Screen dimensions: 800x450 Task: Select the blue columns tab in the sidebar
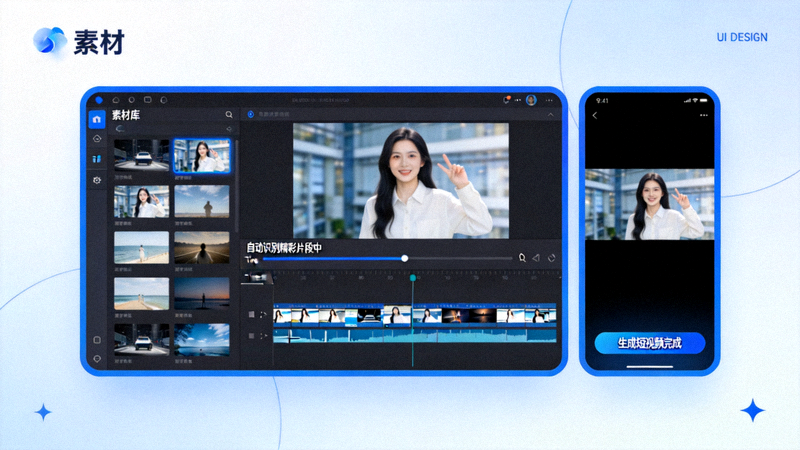(x=96, y=159)
